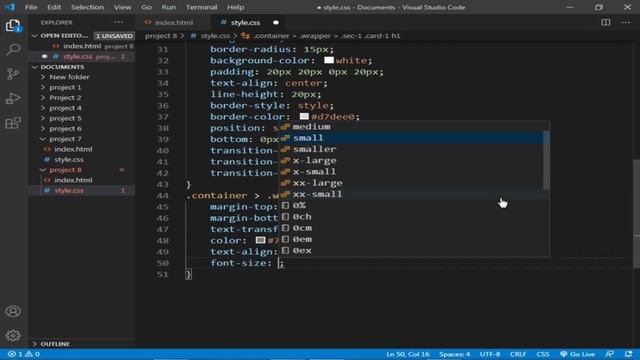This screenshot has width=640, height=360.
Task: Choose 'smaller' from autocomplete suggestions
Action: (411, 149)
